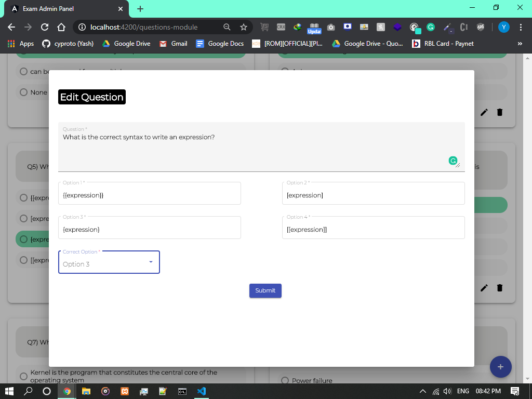
Task: Select the 'Kernel is the program' radio button
Action: point(23,376)
